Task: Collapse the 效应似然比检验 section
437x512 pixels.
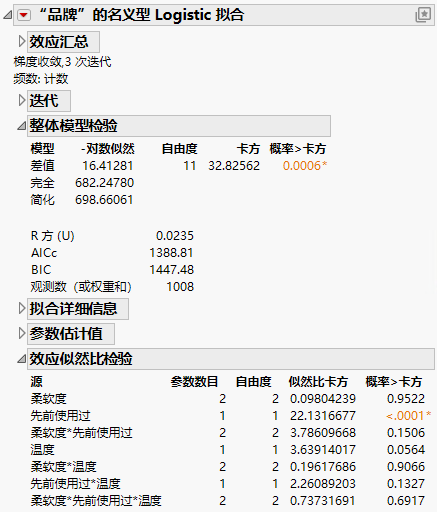Action: click(22, 359)
